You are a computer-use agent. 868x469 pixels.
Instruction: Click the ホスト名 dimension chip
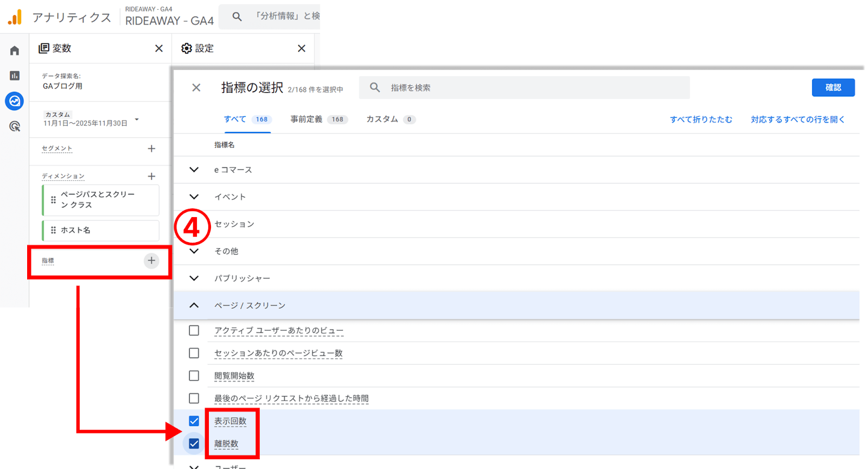tap(101, 230)
